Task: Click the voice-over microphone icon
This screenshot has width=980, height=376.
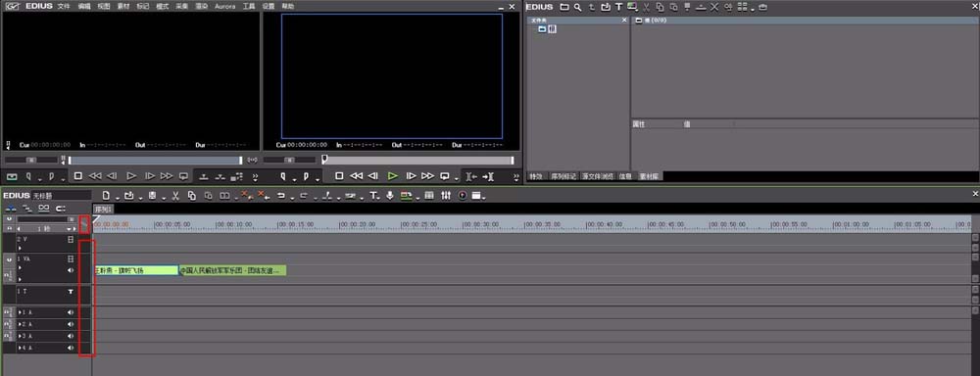Action: point(390,196)
